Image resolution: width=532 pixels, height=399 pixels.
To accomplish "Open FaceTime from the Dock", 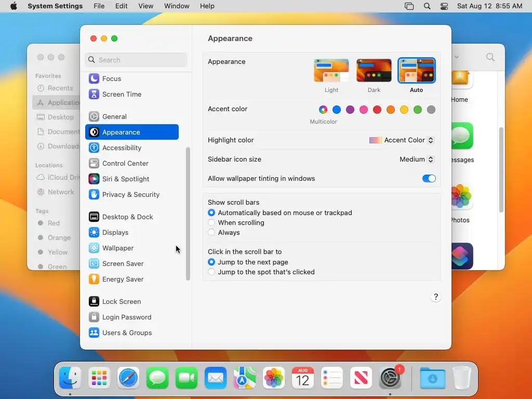I will pos(187,378).
